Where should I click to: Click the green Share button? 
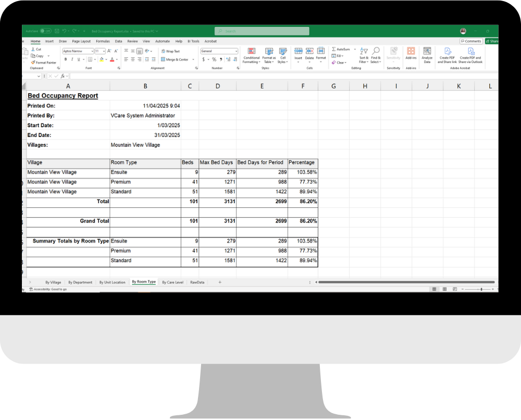[492, 41]
